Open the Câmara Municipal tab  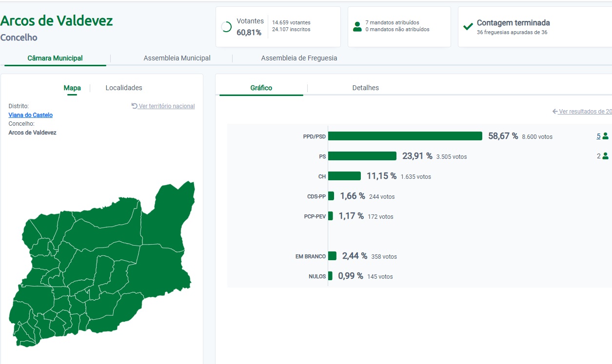[55, 58]
